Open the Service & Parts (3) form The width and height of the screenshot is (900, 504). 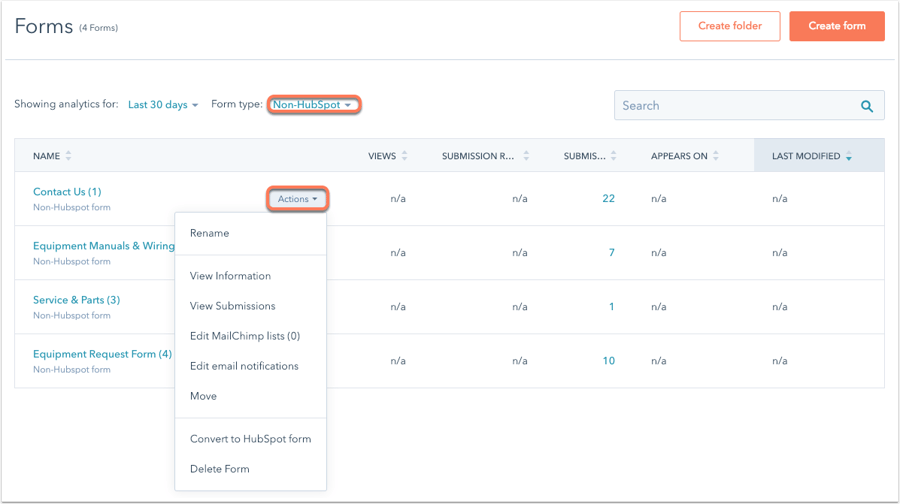tap(76, 300)
